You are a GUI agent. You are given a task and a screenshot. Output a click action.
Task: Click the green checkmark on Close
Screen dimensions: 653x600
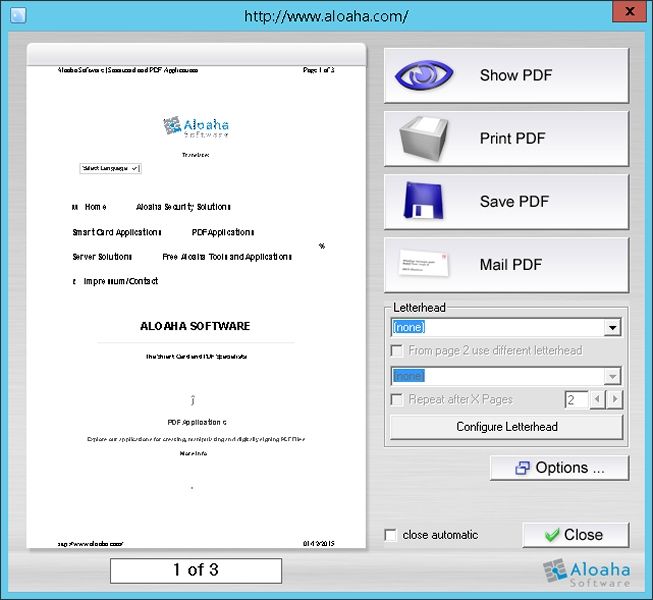552,535
